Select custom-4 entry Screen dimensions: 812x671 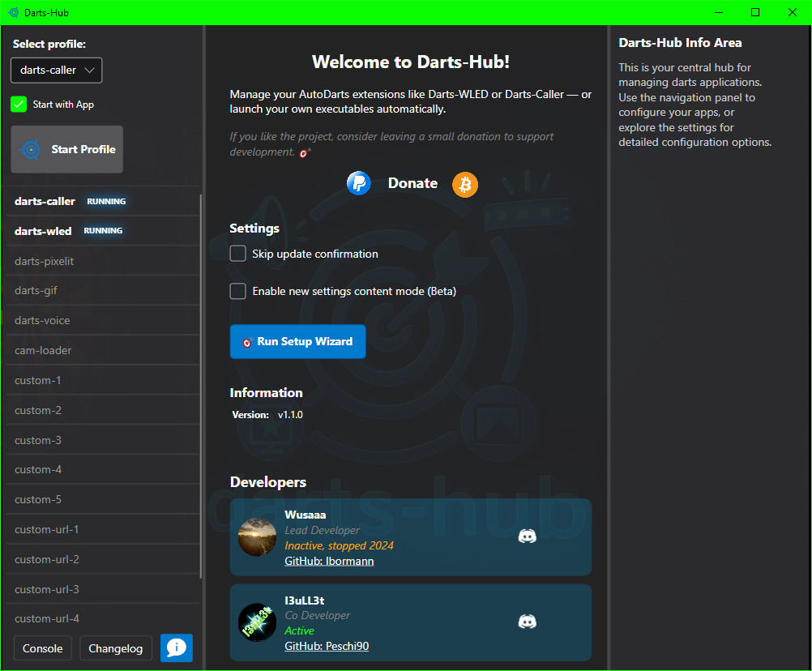coord(103,469)
